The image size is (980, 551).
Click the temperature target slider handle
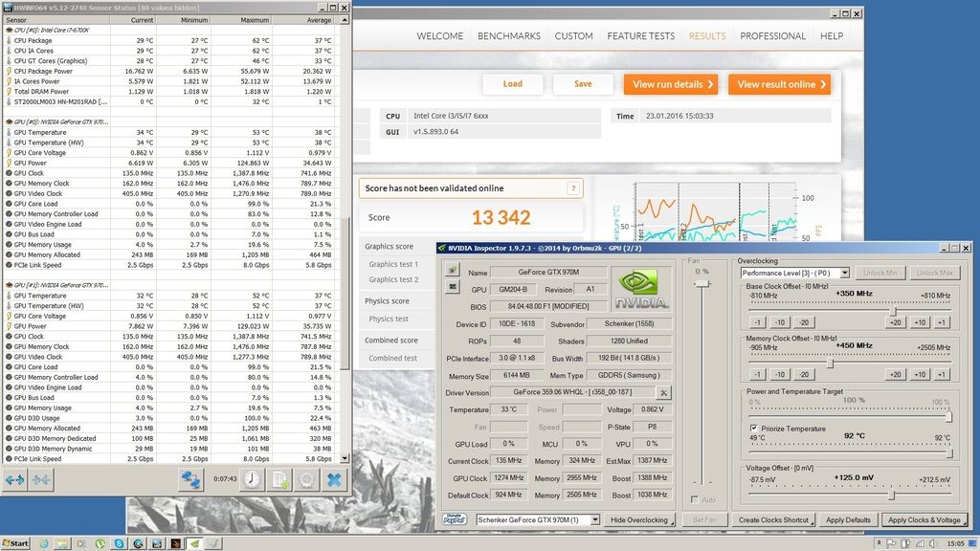949,452
